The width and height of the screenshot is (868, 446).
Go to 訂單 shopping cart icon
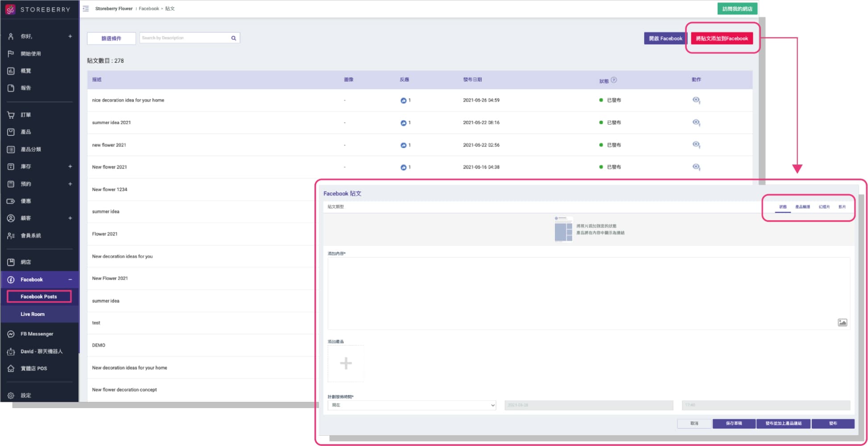click(x=11, y=115)
